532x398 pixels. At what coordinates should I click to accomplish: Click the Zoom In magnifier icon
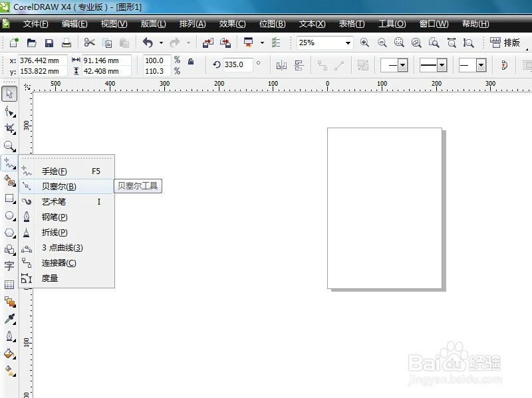(364, 43)
